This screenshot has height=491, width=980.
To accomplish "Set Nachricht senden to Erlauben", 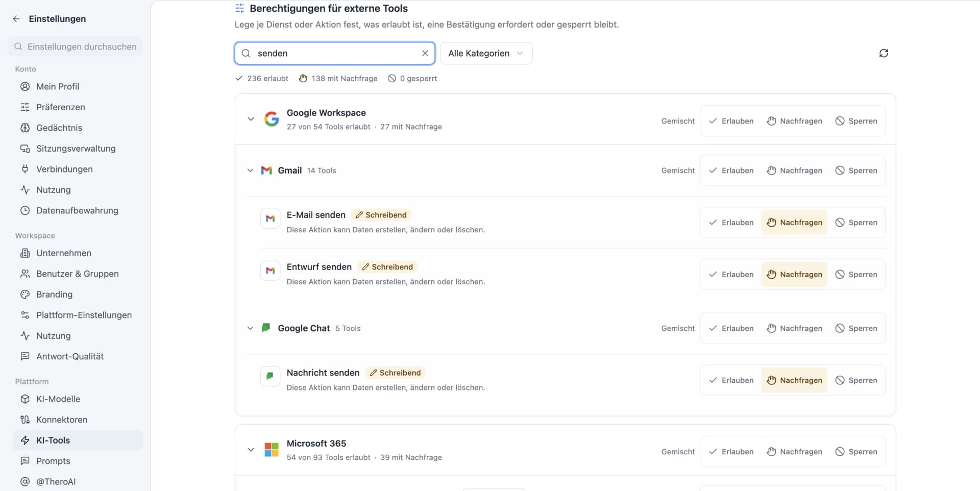I will click(x=731, y=380).
